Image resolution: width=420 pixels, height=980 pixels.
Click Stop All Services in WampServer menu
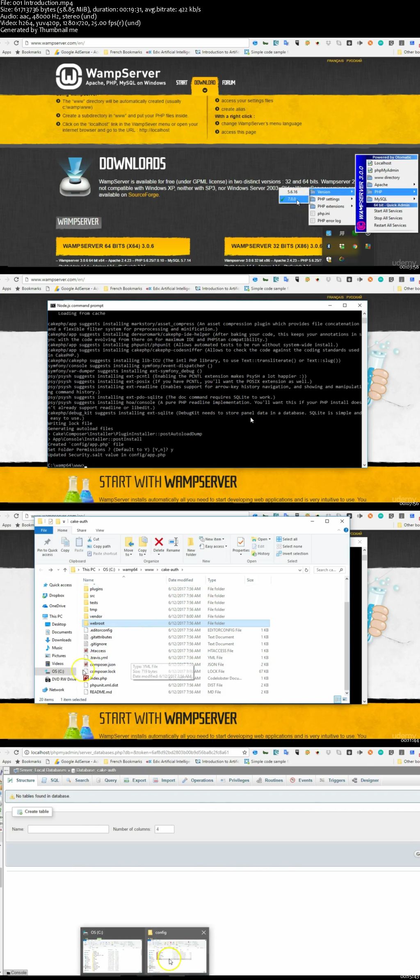pos(388,218)
